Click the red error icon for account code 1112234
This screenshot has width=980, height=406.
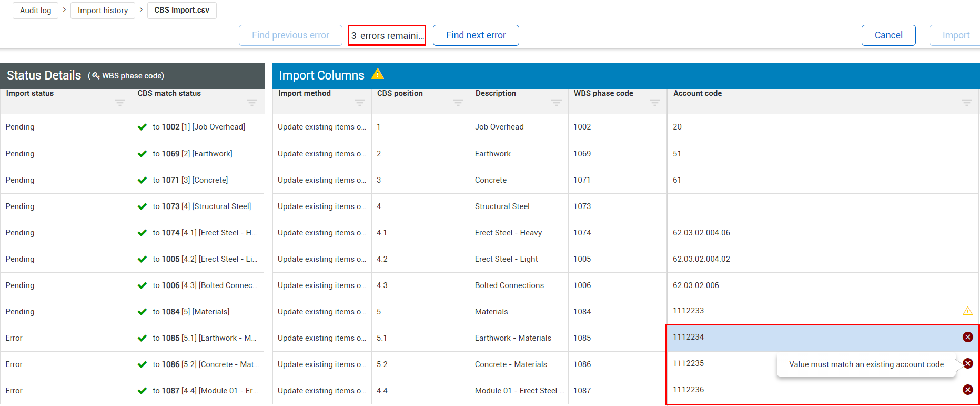pyautogui.click(x=967, y=337)
